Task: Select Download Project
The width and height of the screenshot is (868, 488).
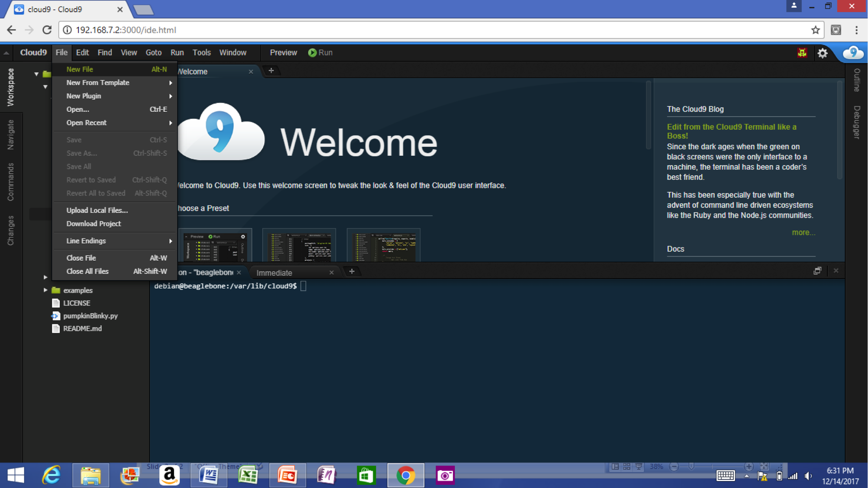Action: coord(115,224)
